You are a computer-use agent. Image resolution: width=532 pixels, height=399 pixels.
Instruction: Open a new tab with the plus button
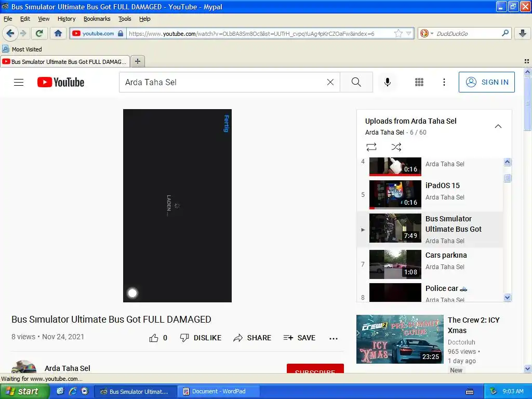(x=137, y=61)
